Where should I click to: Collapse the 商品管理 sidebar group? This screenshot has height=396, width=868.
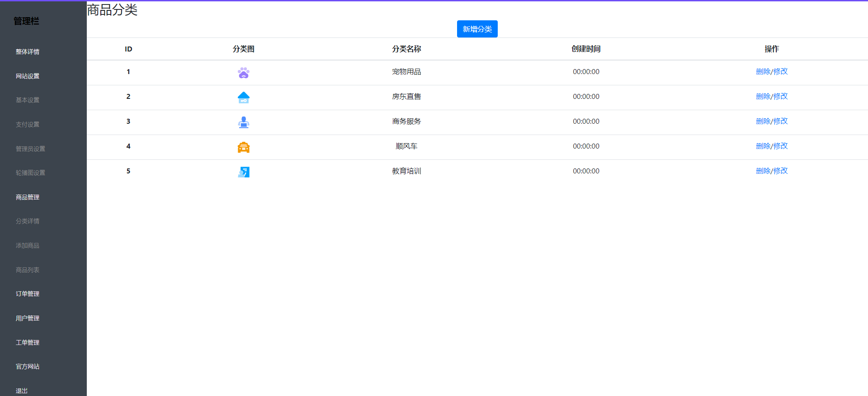28,197
